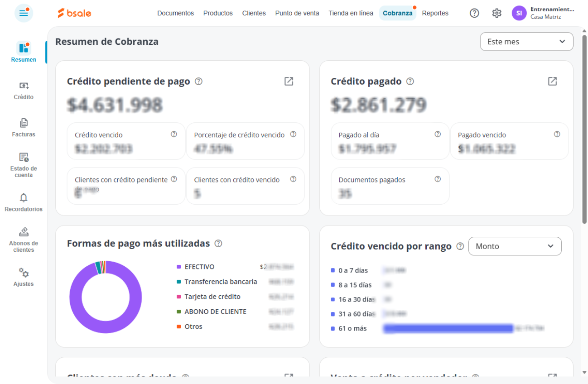
Task: Switch to the Reportes menu
Action: [x=435, y=13]
